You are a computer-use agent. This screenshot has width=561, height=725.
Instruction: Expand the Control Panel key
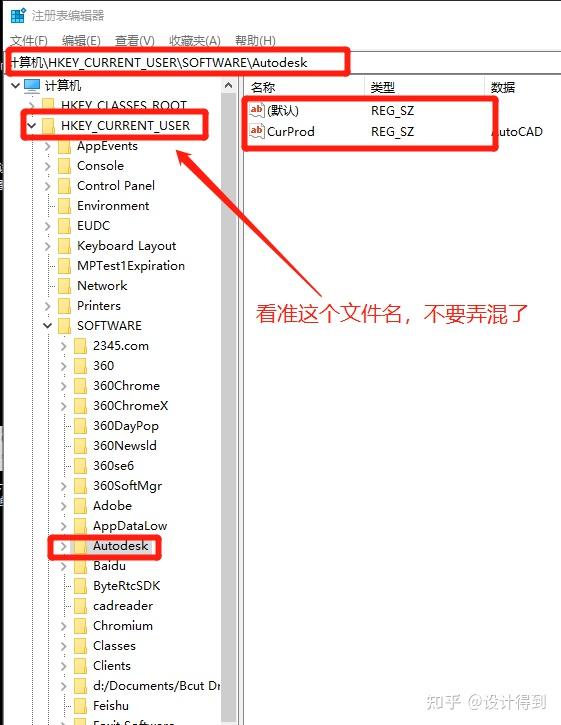47,186
